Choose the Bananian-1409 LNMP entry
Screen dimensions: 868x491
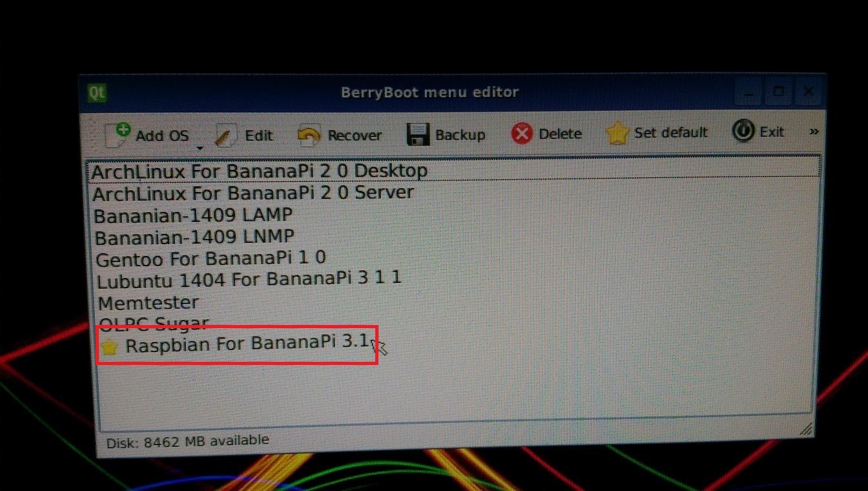pos(194,237)
